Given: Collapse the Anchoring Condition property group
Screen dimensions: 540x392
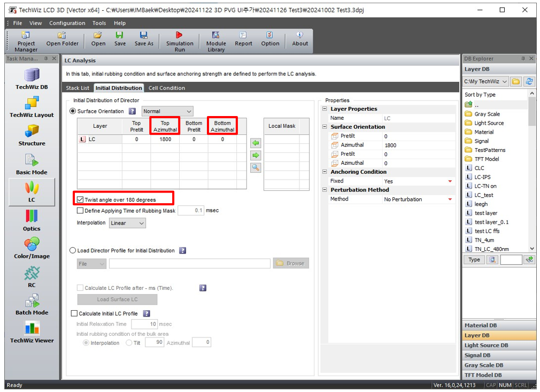Looking at the screenshot, I should [326, 172].
